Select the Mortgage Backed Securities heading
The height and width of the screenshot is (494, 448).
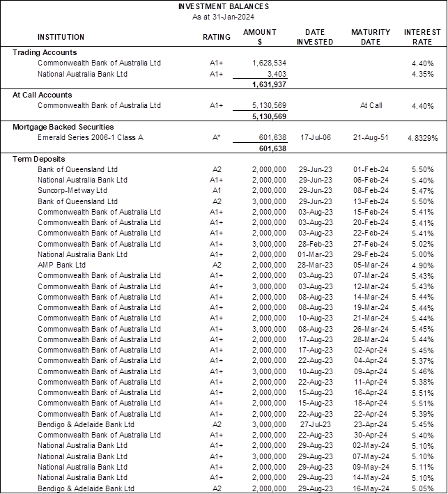point(63,127)
